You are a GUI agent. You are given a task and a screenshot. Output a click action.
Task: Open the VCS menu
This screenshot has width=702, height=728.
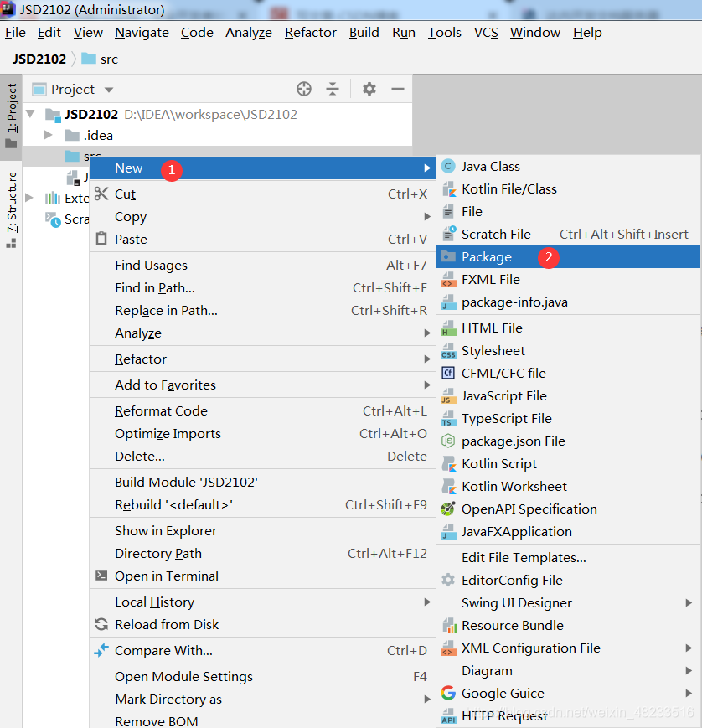click(x=486, y=33)
